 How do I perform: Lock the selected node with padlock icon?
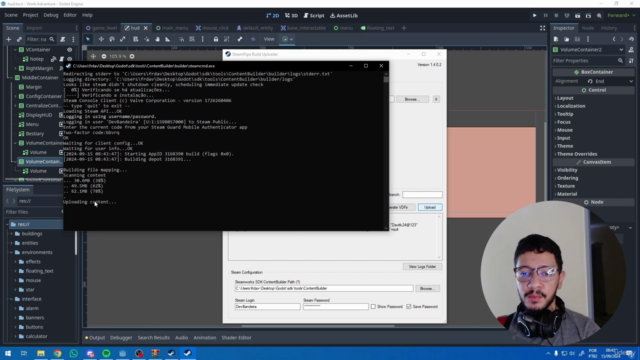pos(216,39)
